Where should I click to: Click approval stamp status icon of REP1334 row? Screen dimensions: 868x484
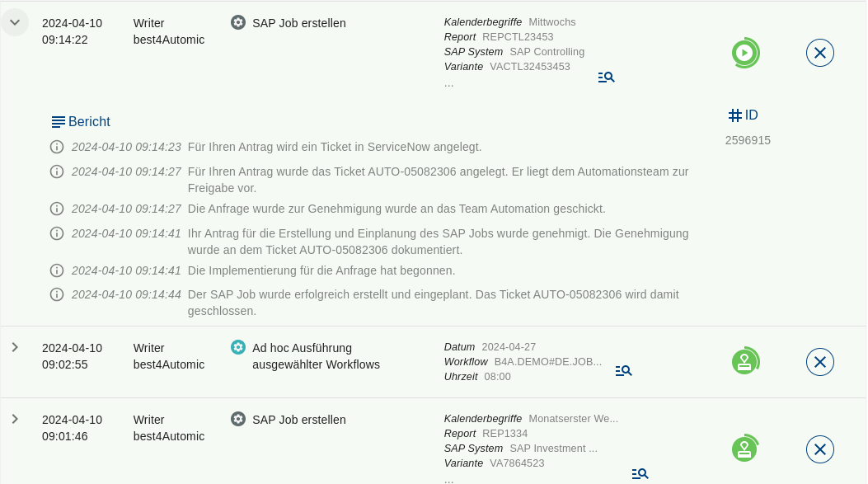(x=745, y=449)
